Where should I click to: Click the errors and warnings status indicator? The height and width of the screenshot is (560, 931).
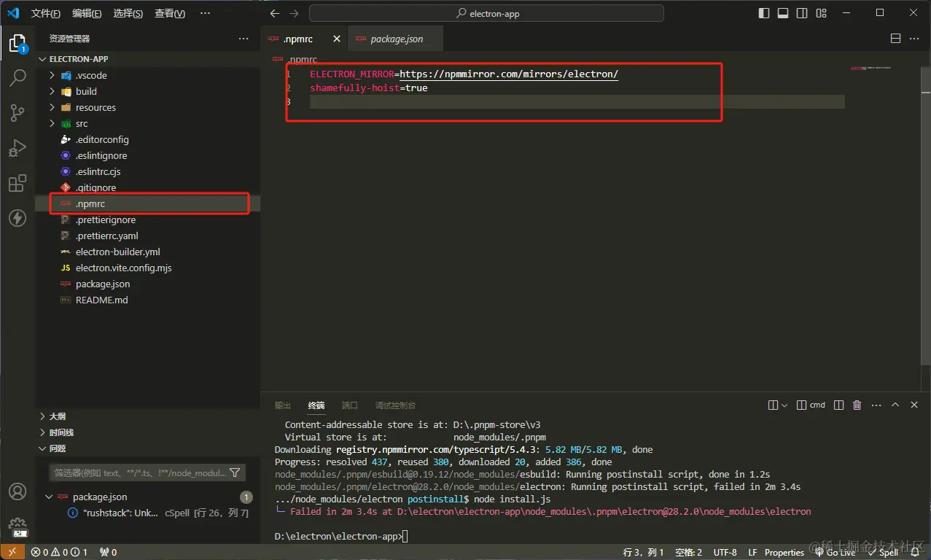click(59, 552)
